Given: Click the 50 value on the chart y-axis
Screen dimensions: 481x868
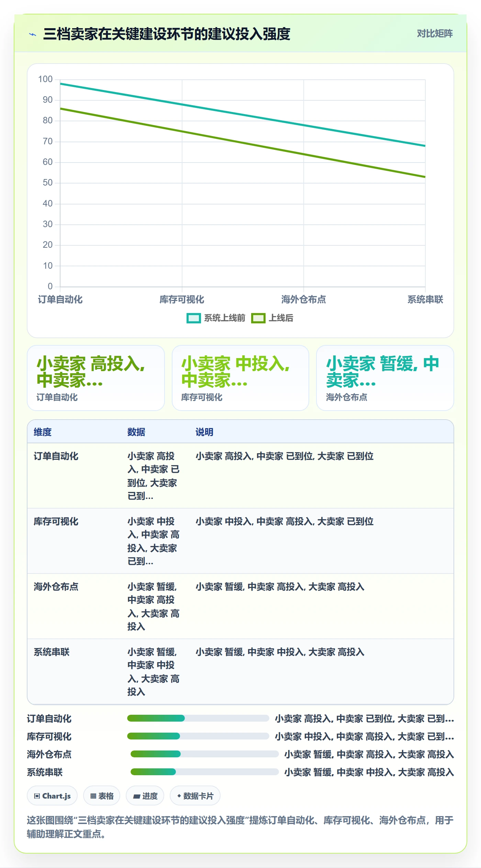Looking at the screenshot, I should coord(48,183).
